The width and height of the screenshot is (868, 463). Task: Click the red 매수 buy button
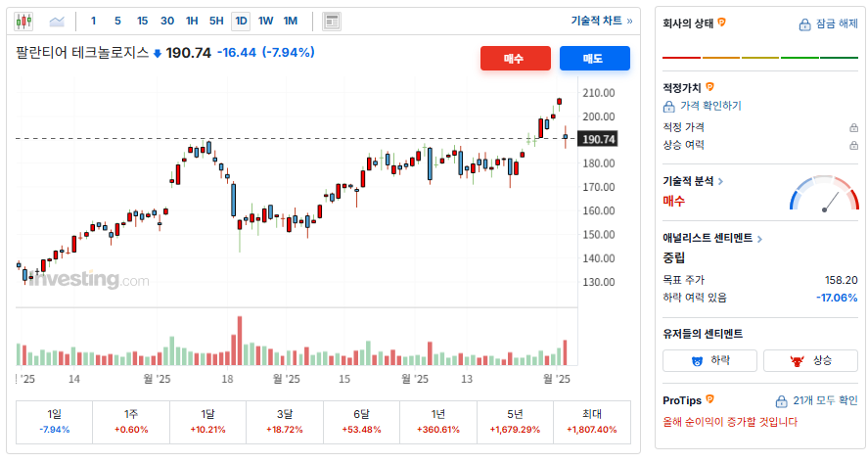(516, 58)
